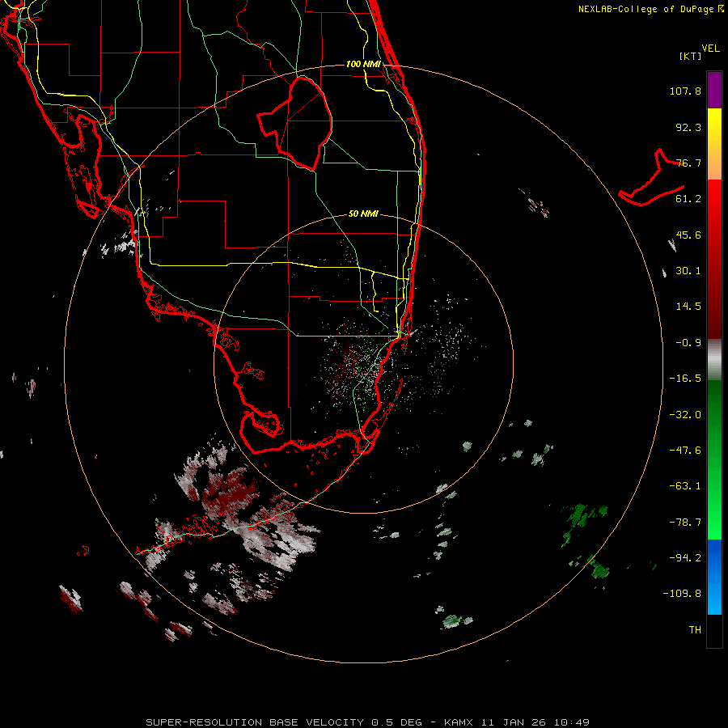This screenshot has width=728, height=728.
Task: Click the purple segment of the color bar
Action: tap(714, 90)
